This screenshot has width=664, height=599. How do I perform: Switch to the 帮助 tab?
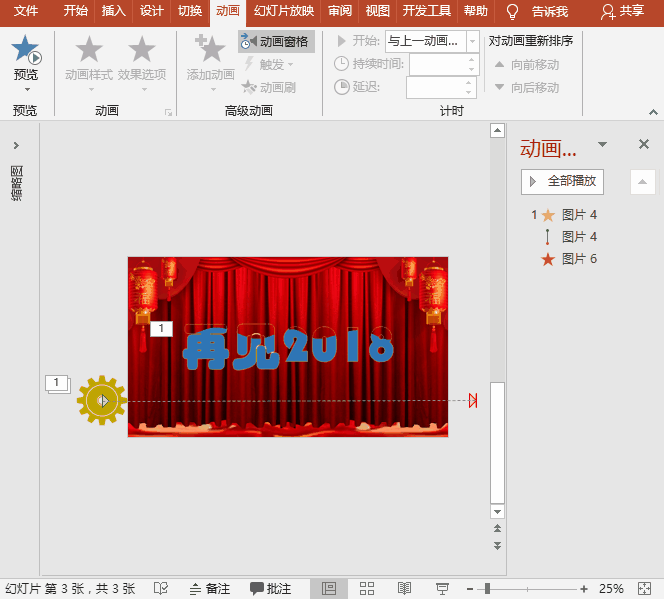click(476, 11)
